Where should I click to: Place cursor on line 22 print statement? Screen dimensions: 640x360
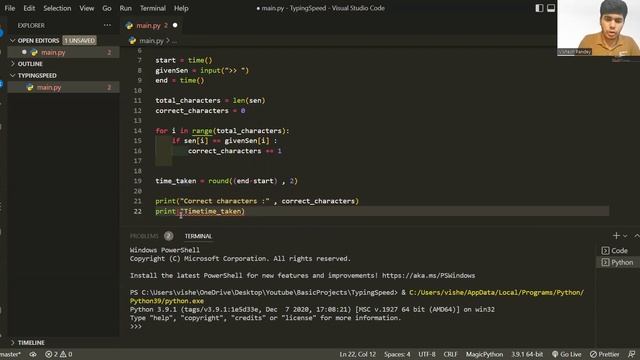click(x=200, y=211)
